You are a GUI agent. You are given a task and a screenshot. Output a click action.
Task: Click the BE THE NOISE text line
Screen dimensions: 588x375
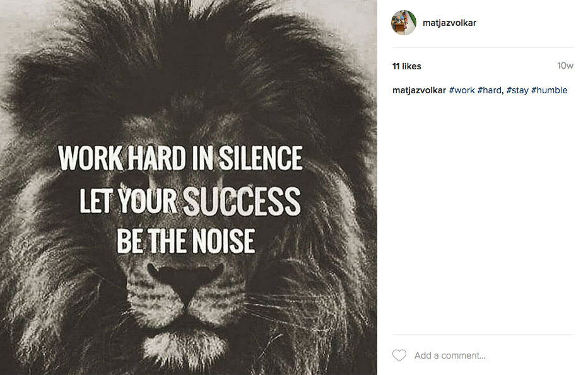click(186, 241)
